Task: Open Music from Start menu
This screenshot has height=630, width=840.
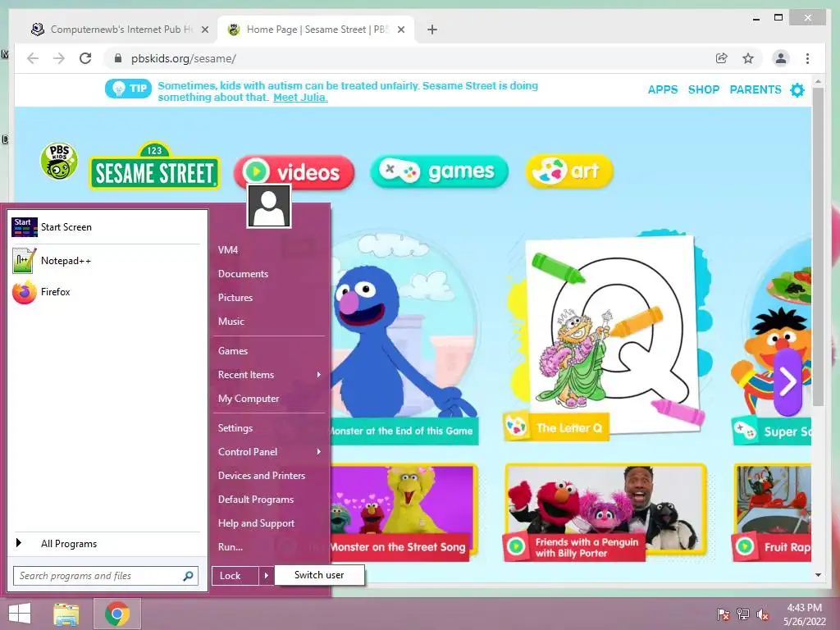Action: point(269,322)
